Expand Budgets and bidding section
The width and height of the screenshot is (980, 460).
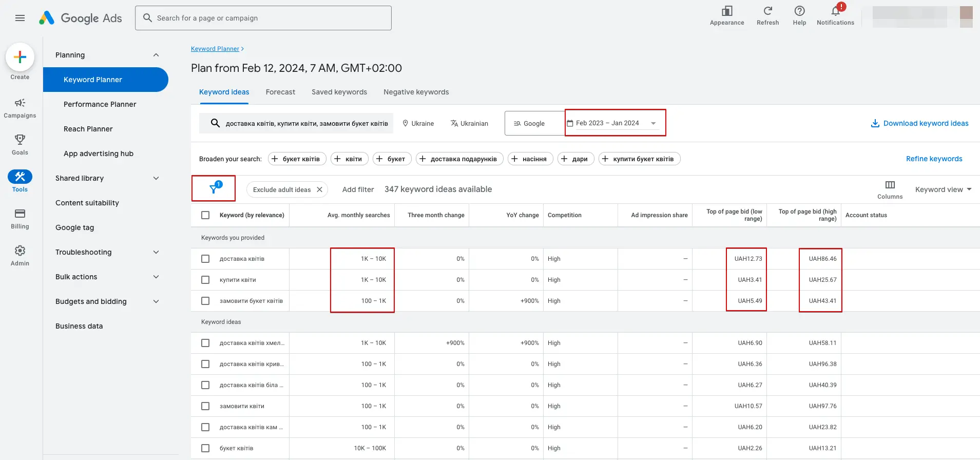click(x=156, y=301)
